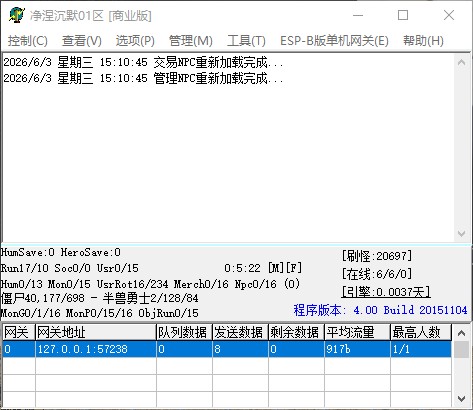Open the 帮助(H) menu
The width and height of the screenshot is (473, 410).
click(x=423, y=41)
